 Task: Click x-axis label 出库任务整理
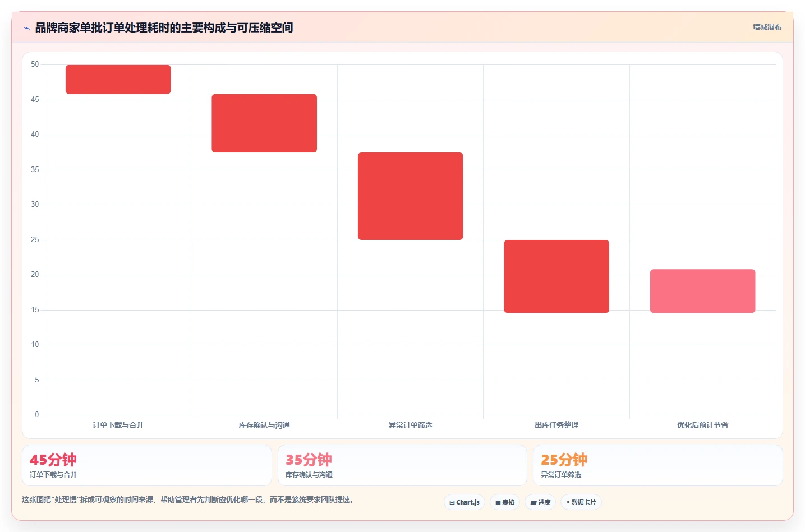[x=556, y=425]
